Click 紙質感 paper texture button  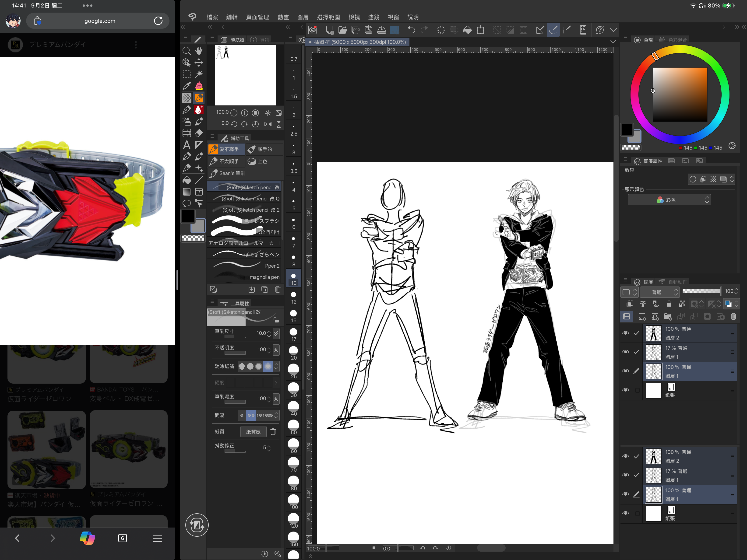[253, 431]
